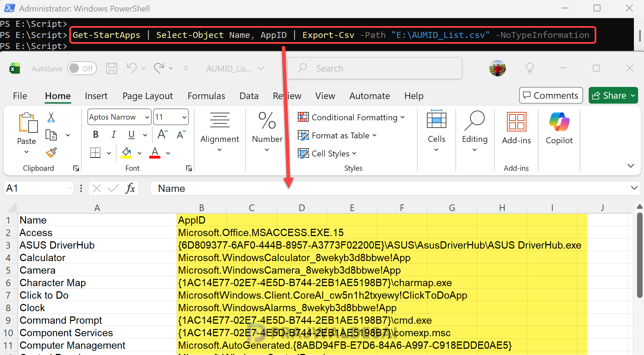Toggle the AutoSave switch
Image resolution: width=644 pixels, height=355 pixels.
click(82, 68)
